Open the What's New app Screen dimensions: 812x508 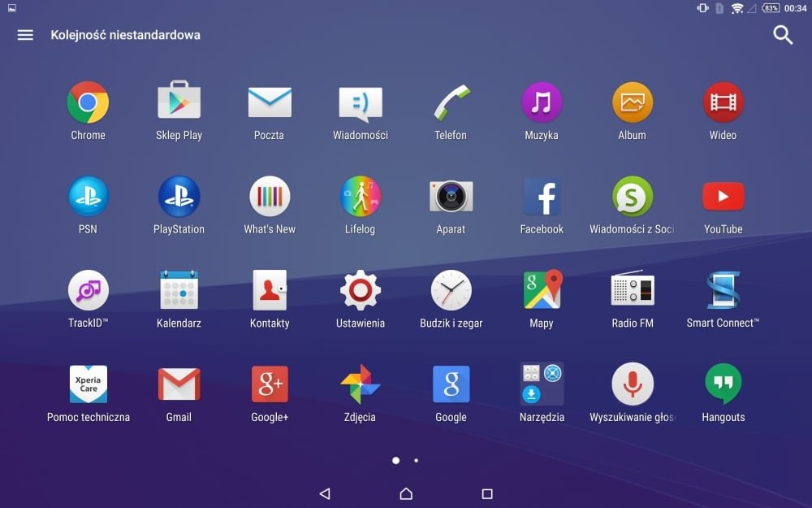[270, 197]
